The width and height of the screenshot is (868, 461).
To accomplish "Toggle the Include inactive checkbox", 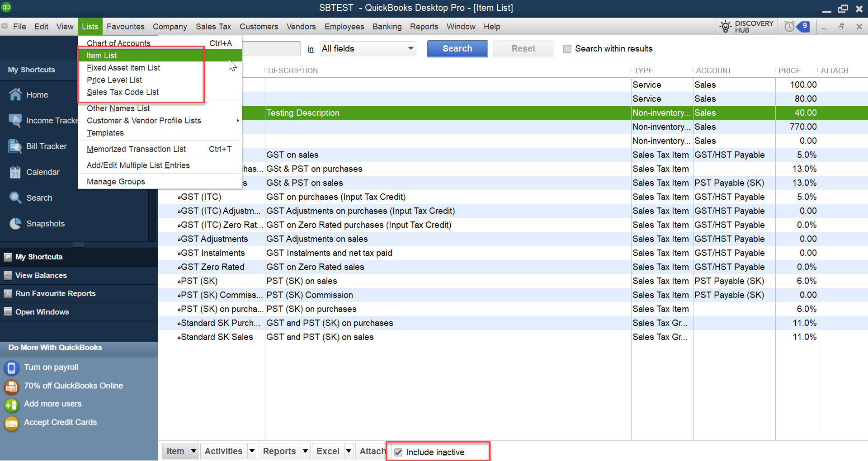I will pos(398,452).
